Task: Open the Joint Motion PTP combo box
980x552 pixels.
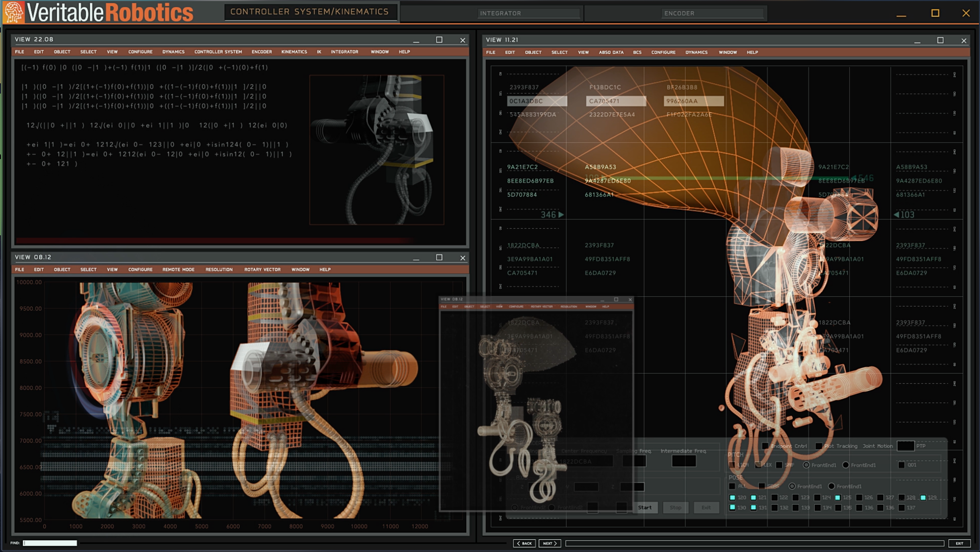Action: point(905,446)
